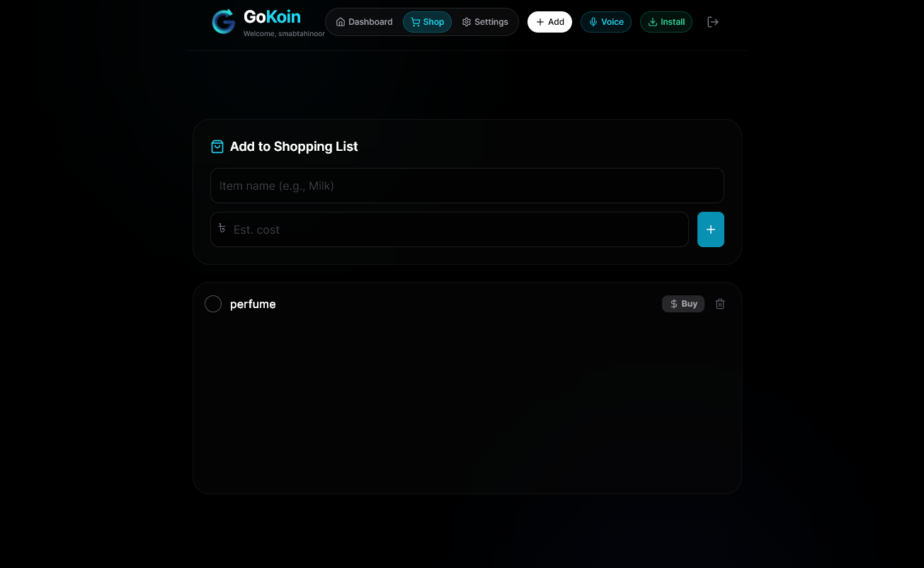Start Voice input with microphone button

pyautogui.click(x=606, y=22)
